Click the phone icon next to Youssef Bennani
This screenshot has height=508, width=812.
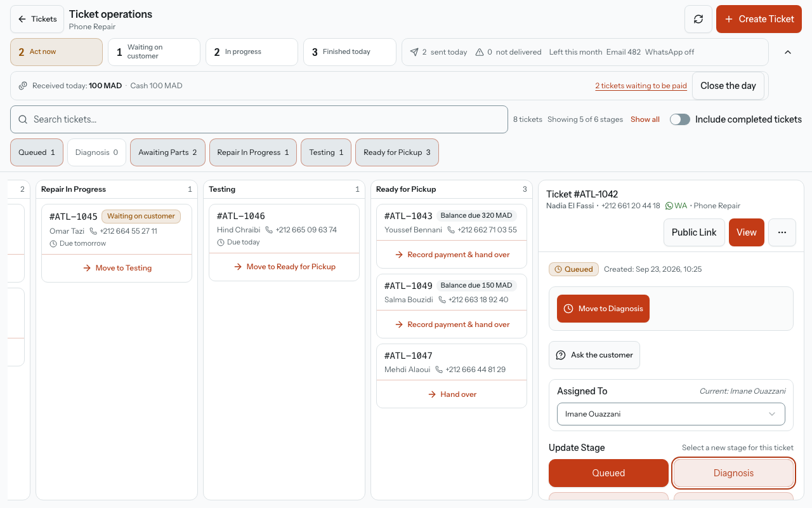pyautogui.click(x=451, y=230)
